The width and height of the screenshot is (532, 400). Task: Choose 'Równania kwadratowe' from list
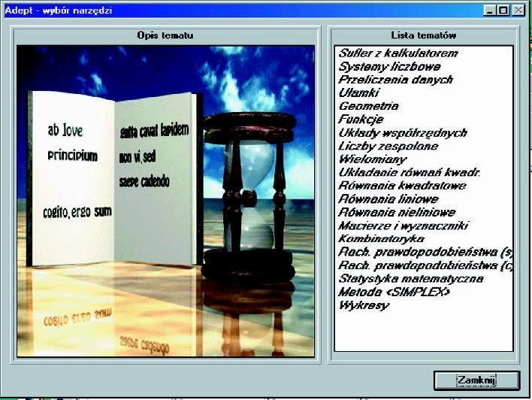(402, 186)
